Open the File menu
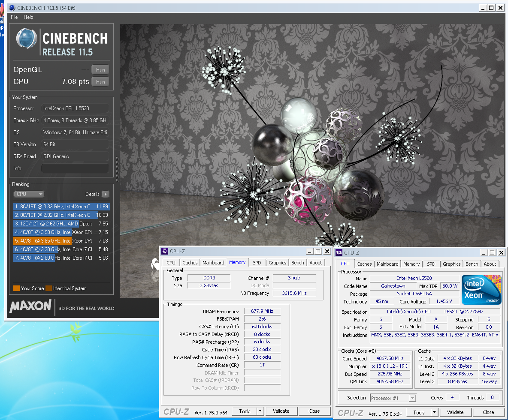508x420 pixels. pyautogui.click(x=14, y=17)
